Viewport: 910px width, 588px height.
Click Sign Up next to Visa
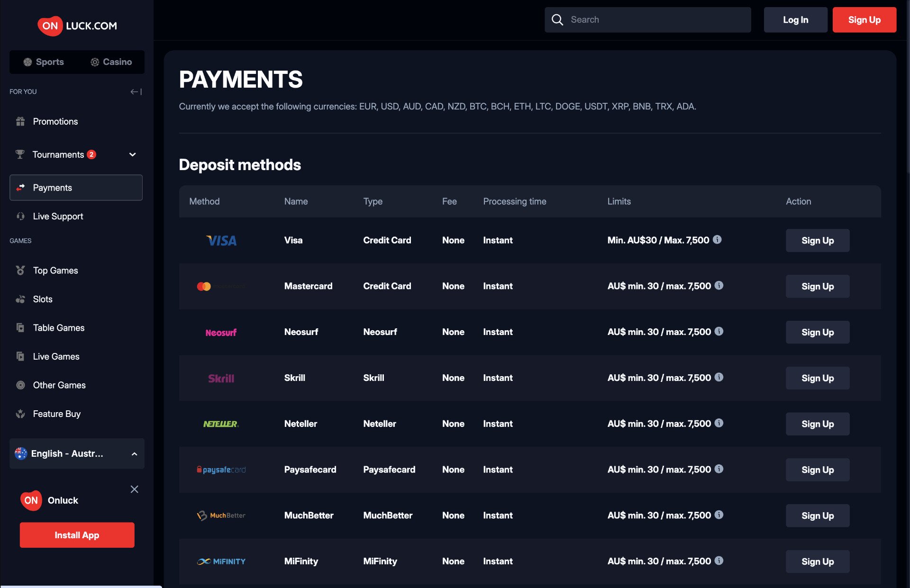tap(817, 240)
